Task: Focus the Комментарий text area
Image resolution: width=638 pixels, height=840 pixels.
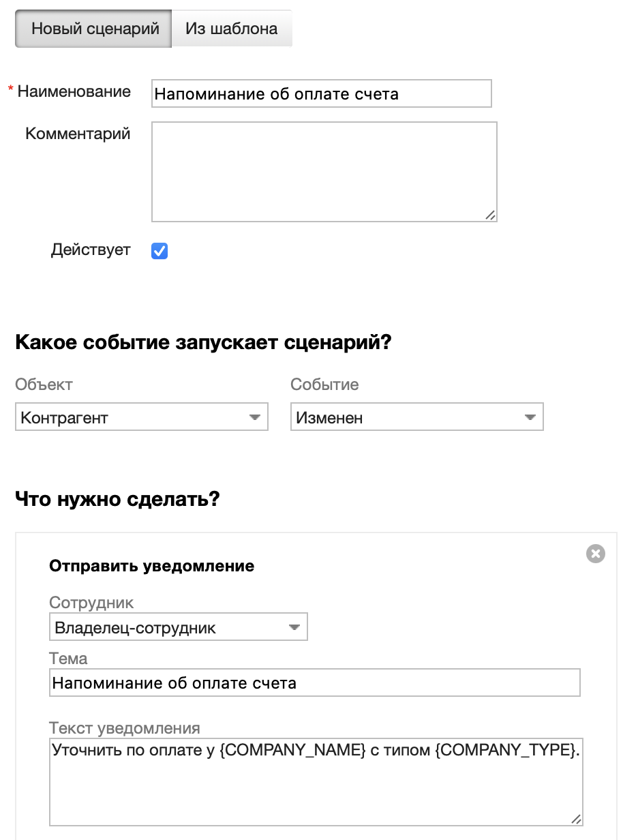Action: (x=324, y=172)
